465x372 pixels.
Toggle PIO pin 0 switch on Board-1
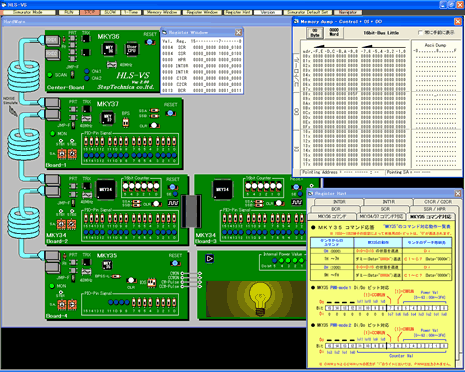pos(174,143)
